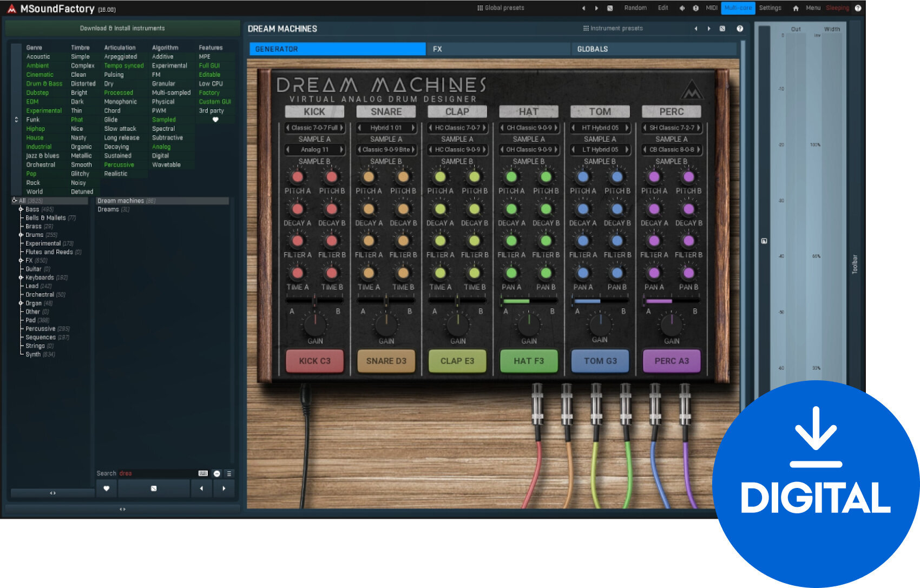Open the Menu in the top right

(x=813, y=8)
